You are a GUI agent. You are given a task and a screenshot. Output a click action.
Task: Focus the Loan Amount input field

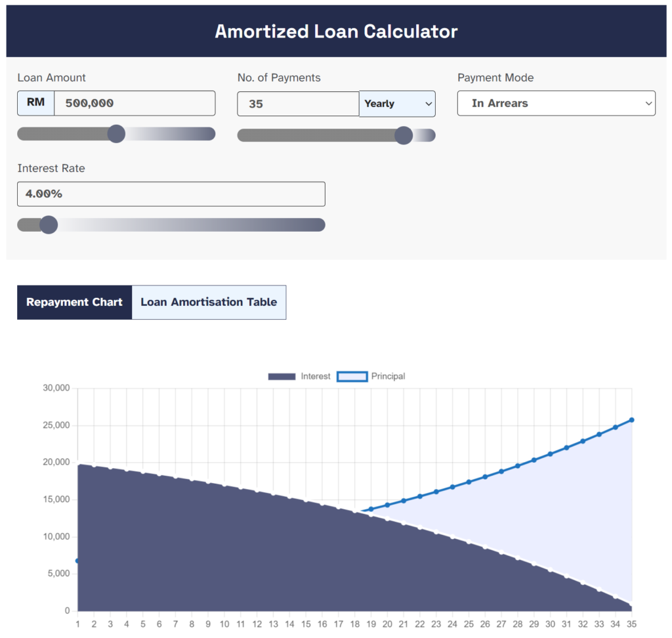pos(135,104)
